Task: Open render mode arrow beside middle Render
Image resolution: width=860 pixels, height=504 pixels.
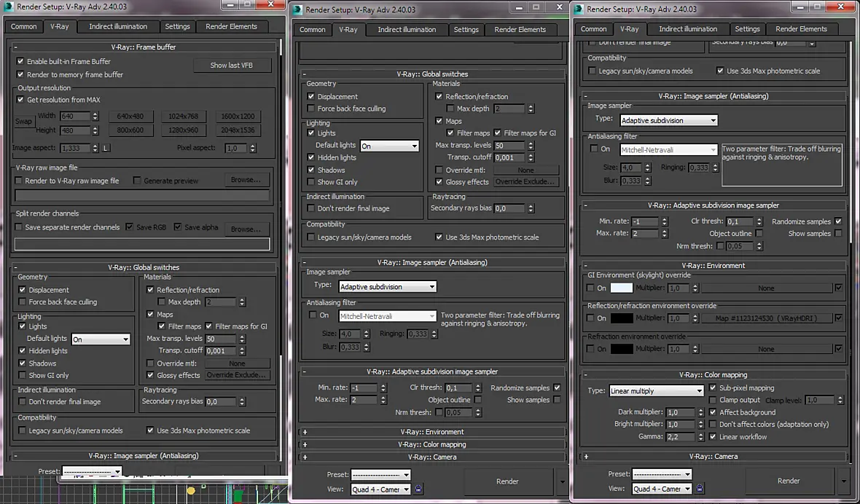Action: [x=562, y=481]
